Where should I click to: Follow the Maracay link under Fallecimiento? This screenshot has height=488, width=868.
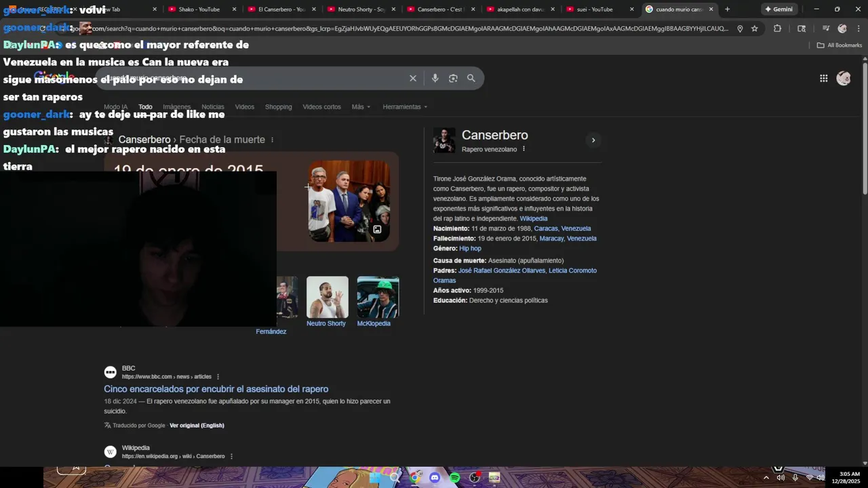click(551, 239)
